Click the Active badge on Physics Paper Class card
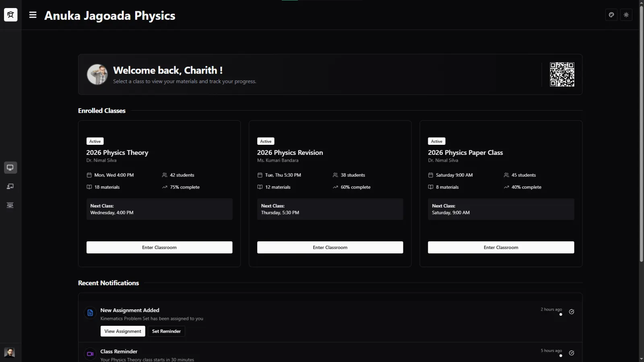This screenshot has height=362, width=644. pyautogui.click(x=437, y=141)
